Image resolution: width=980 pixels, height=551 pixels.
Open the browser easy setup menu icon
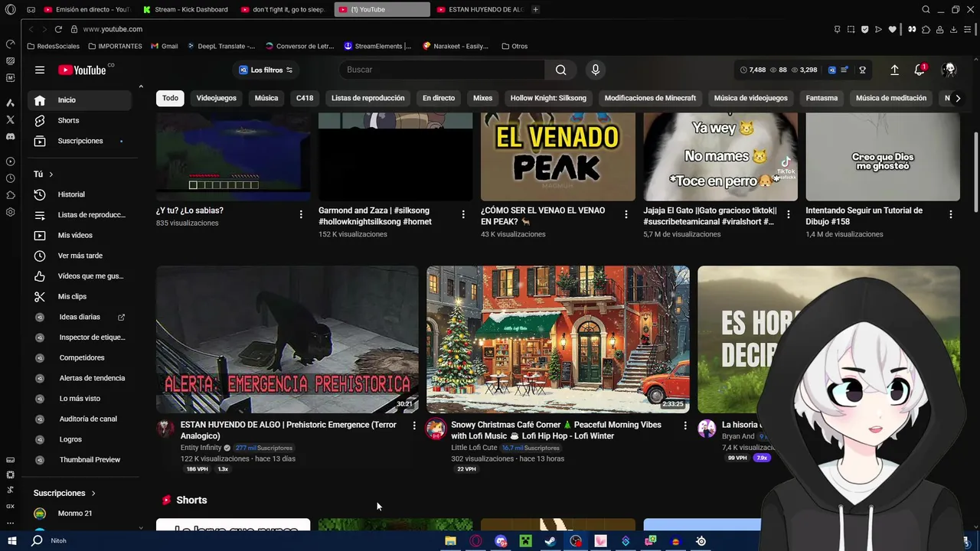click(968, 29)
